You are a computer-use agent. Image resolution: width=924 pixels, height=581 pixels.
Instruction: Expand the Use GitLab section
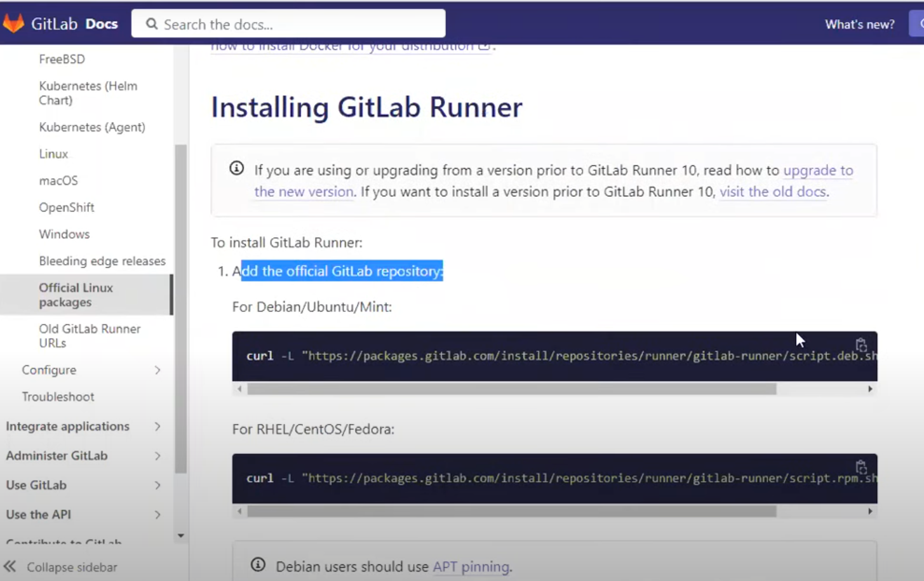[x=157, y=485]
